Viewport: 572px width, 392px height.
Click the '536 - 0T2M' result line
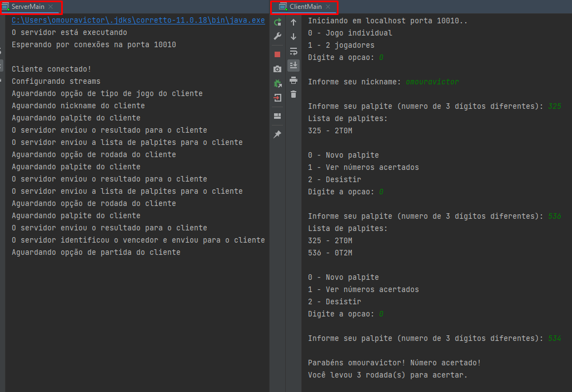tap(330, 253)
